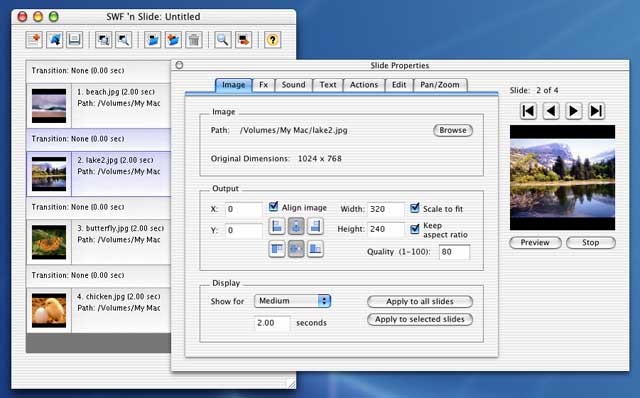This screenshot has height=398, width=640.
Task: Click the blue folder with red plus icon
Action: (173, 40)
